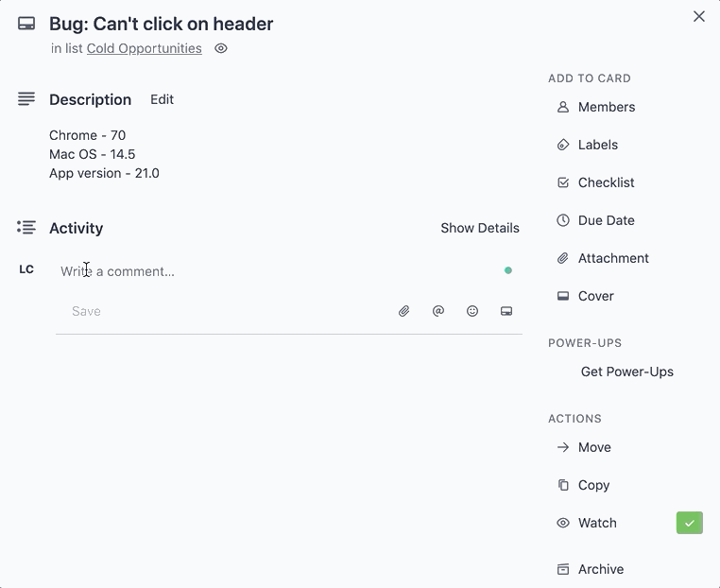Viewport: 720px width, 588px height.
Task: Select Copy in the Actions list
Action: 593,485
